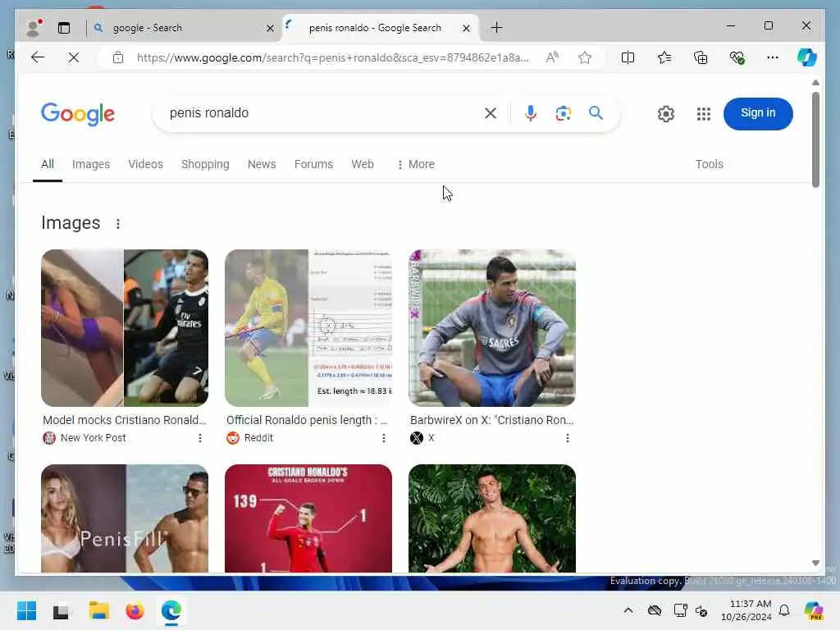
Task: View site information lock icon
Action: tap(118, 57)
